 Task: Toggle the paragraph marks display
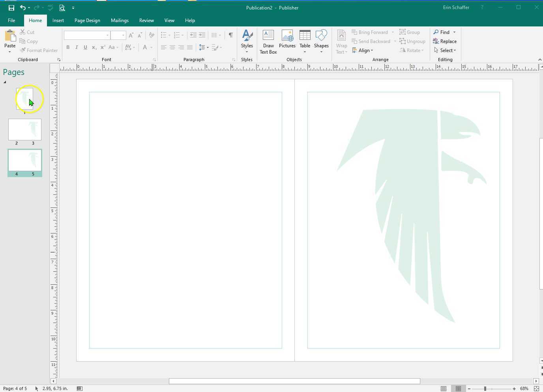pyautogui.click(x=230, y=35)
